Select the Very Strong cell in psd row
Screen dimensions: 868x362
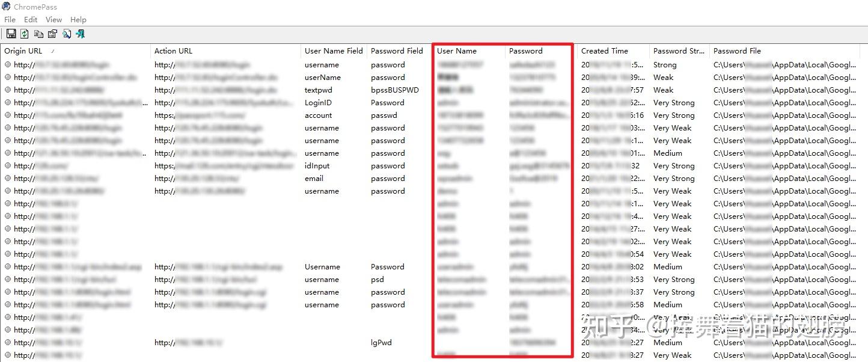(674, 280)
